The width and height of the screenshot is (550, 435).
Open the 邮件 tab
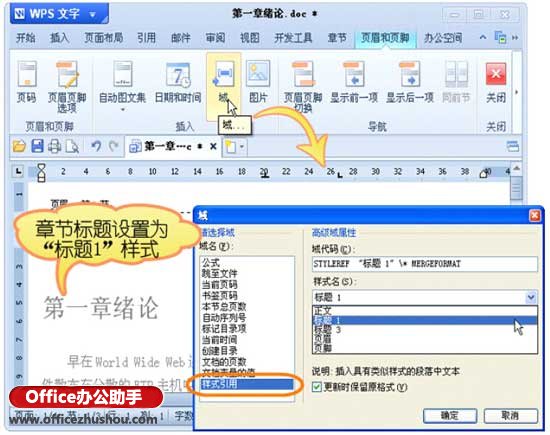(181, 38)
